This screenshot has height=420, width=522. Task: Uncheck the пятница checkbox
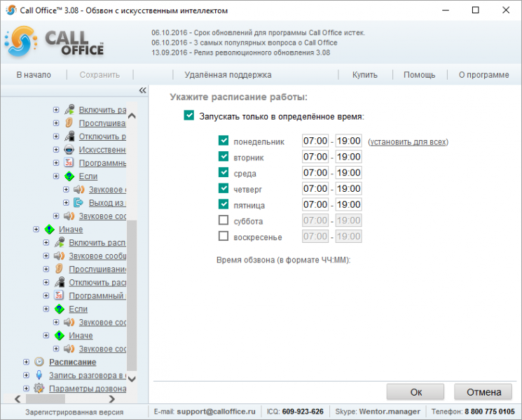tap(224, 204)
